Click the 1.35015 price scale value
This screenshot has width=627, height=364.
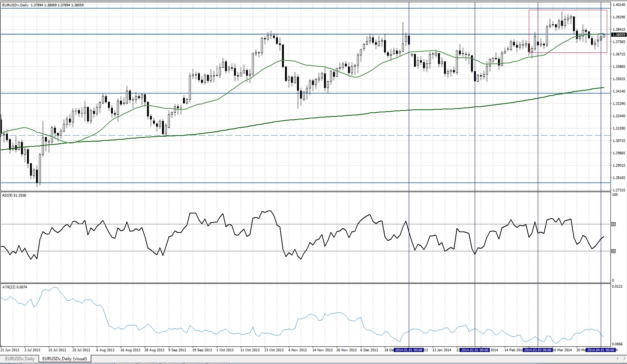click(x=619, y=79)
